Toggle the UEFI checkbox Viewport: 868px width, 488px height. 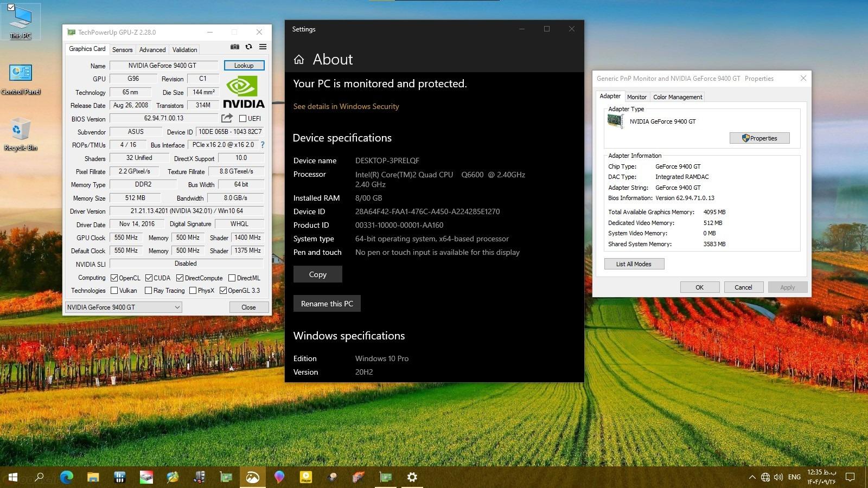tap(242, 119)
